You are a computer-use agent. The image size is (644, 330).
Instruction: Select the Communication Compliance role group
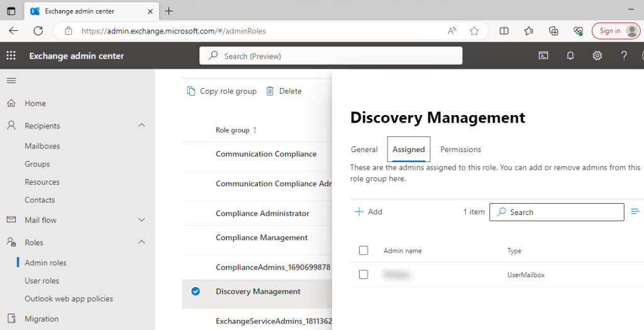[266, 154]
